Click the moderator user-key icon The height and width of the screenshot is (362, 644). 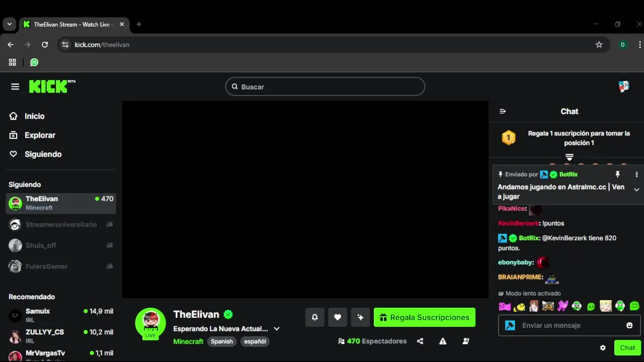[x=466, y=341]
